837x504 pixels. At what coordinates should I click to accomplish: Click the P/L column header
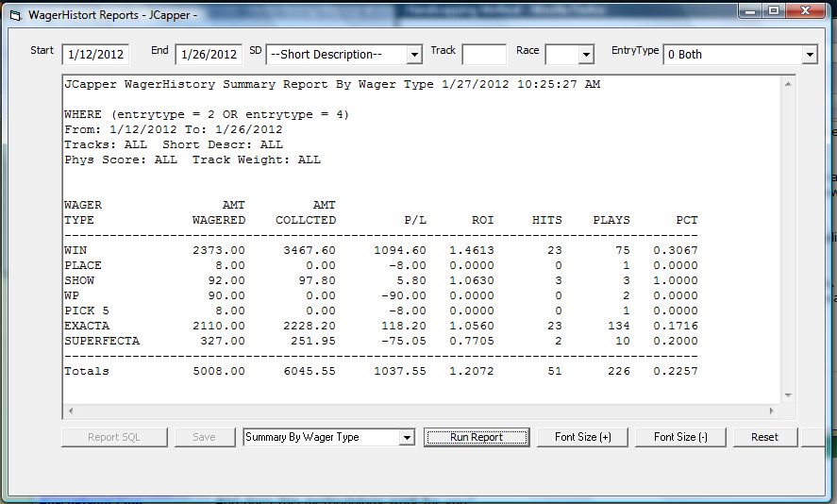coord(415,220)
